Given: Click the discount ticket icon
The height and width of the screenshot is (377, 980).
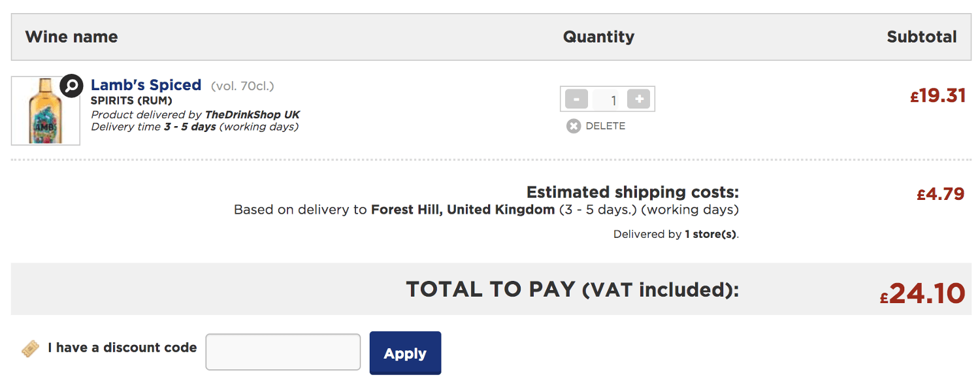Looking at the screenshot, I should [x=30, y=348].
